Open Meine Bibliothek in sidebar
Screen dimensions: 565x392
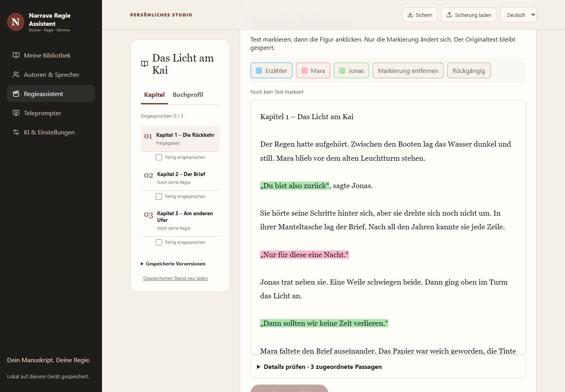pos(51,55)
